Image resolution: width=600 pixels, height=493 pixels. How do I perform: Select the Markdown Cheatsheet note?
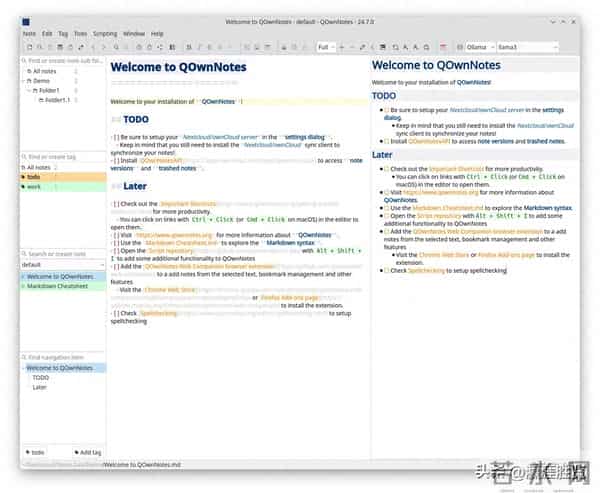55,287
